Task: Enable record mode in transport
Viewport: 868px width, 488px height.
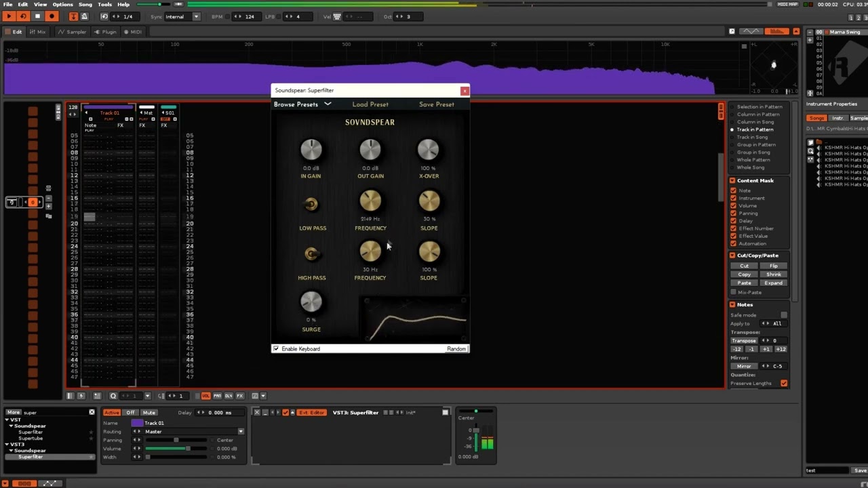Action: point(52,16)
